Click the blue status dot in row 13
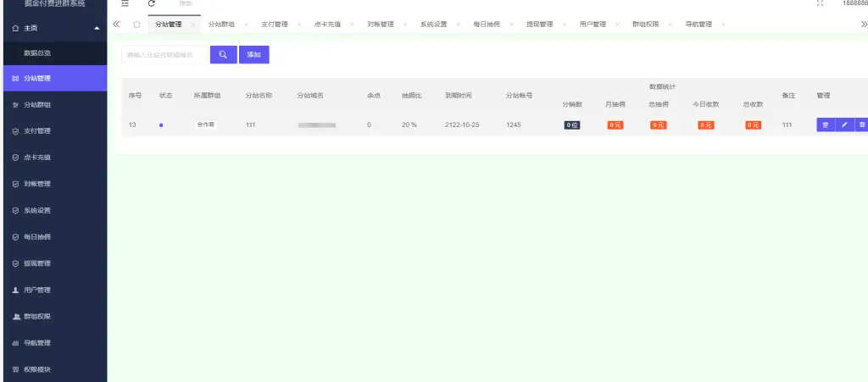 (x=161, y=125)
